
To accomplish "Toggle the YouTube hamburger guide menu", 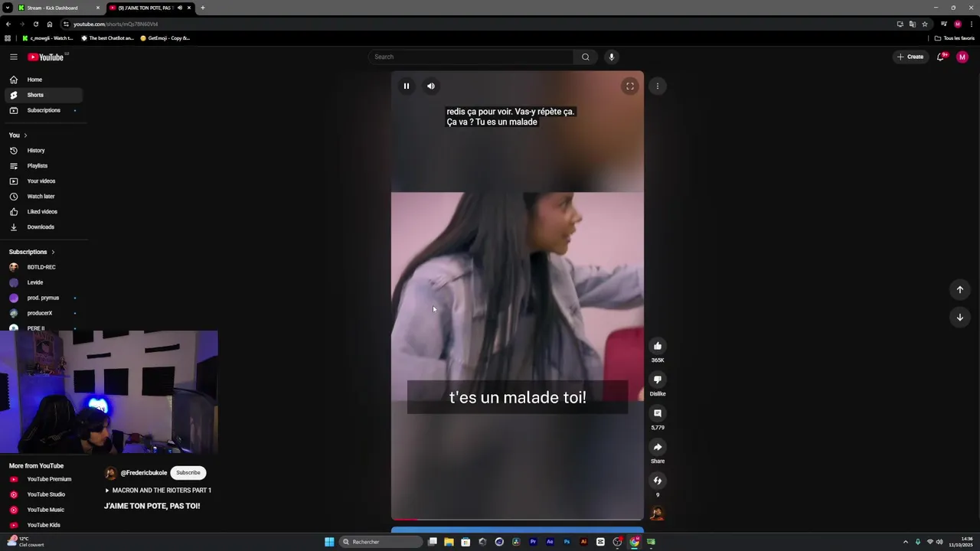I will tap(14, 57).
